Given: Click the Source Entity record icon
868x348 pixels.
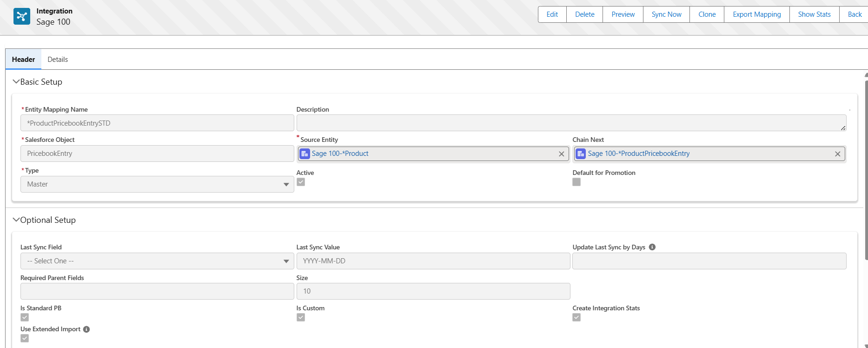Looking at the screenshot, I should [305, 154].
